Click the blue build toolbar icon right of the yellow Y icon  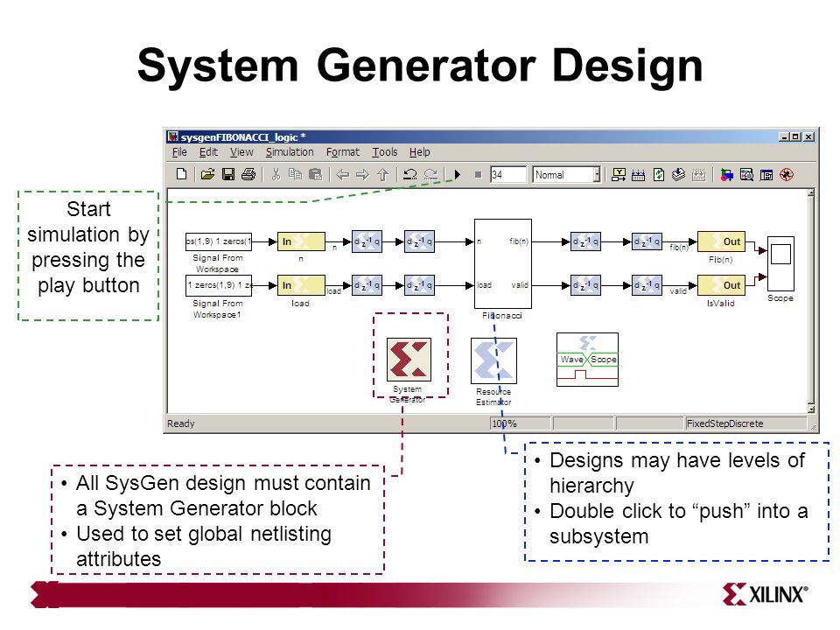click(x=639, y=175)
